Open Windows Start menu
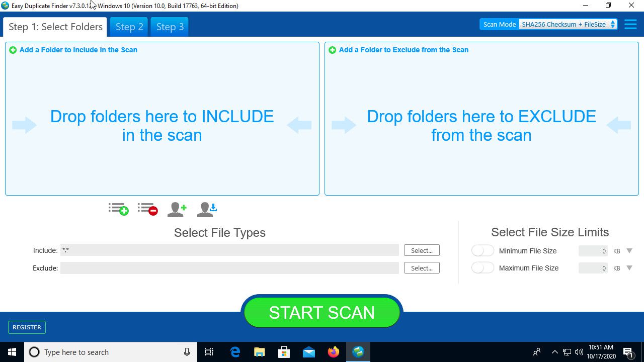Viewport: 644px width, 362px height. pyautogui.click(x=12, y=352)
